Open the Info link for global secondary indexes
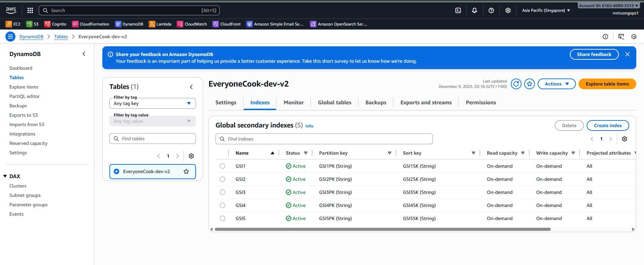The image size is (644, 265). point(309,126)
